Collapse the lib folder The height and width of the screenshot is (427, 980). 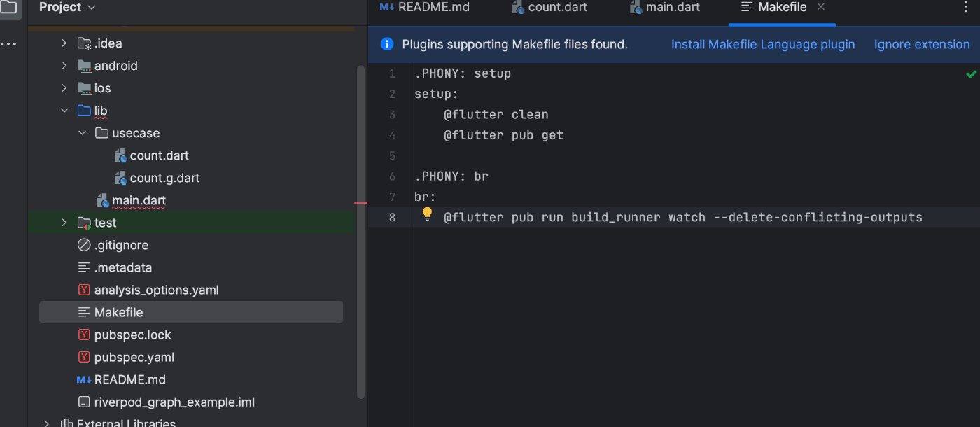click(64, 111)
